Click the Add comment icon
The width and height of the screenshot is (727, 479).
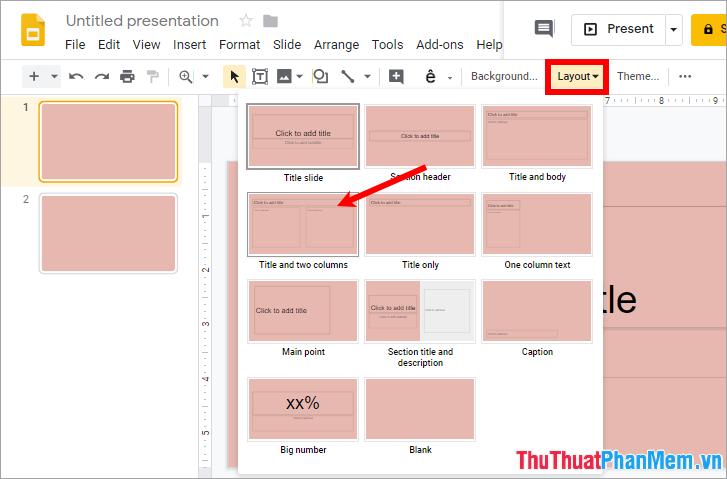tap(396, 77)
